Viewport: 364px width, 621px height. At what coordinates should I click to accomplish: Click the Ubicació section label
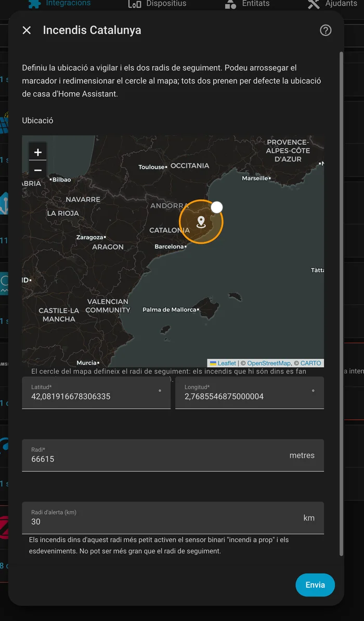click(37, 120)
